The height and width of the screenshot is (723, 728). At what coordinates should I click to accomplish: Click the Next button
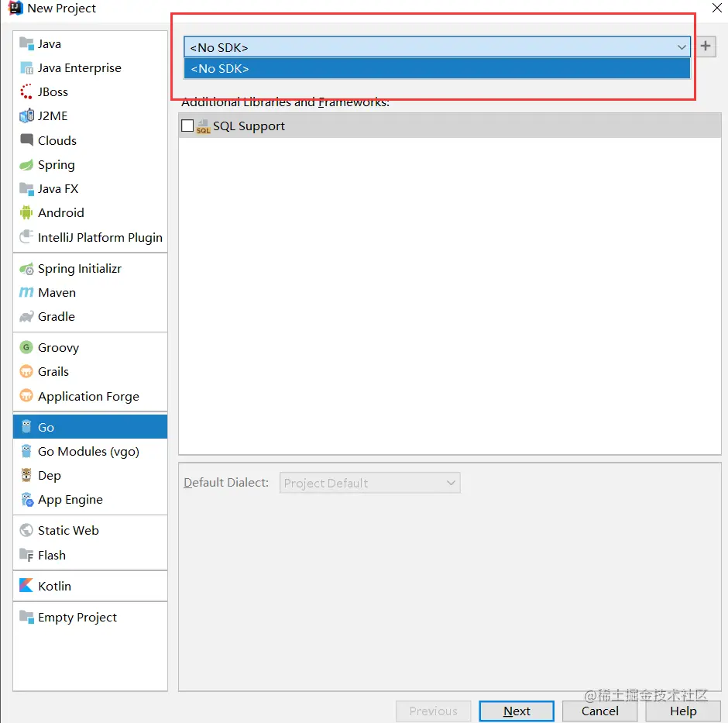pyautogui.click(x=517, y=711)
